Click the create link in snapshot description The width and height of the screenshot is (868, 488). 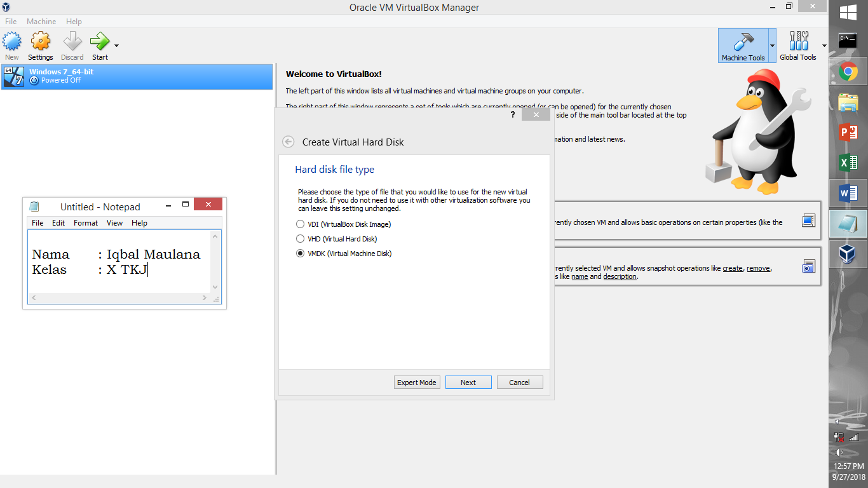tap(733, 268)
